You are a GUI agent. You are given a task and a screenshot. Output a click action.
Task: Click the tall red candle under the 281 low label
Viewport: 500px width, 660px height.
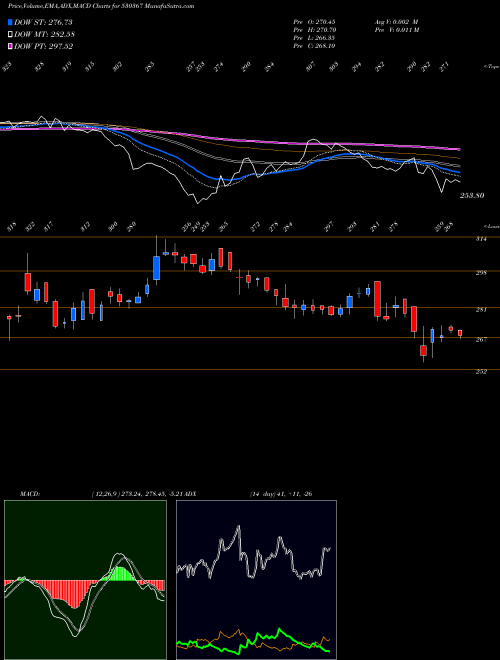pos(377,299)
